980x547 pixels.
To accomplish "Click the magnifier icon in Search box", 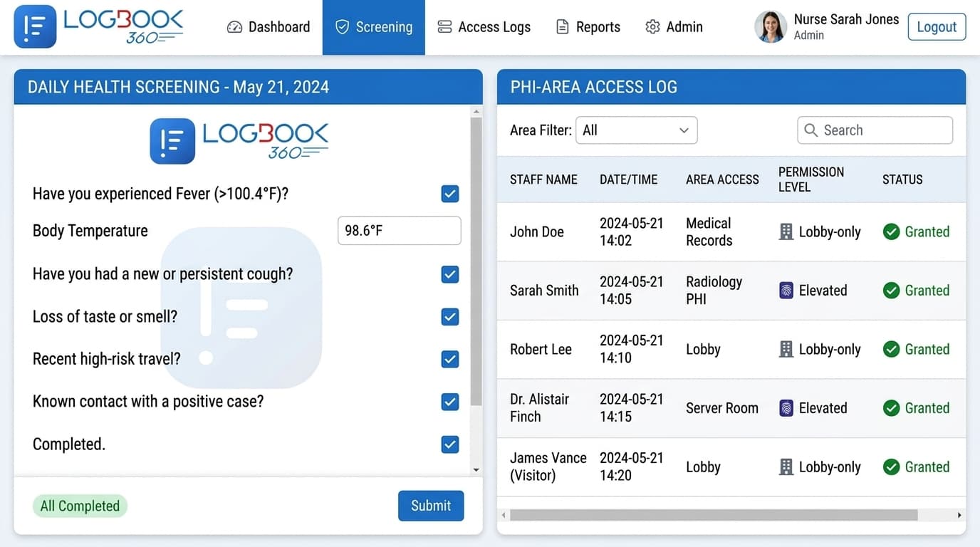I will (x=810, y=130).
